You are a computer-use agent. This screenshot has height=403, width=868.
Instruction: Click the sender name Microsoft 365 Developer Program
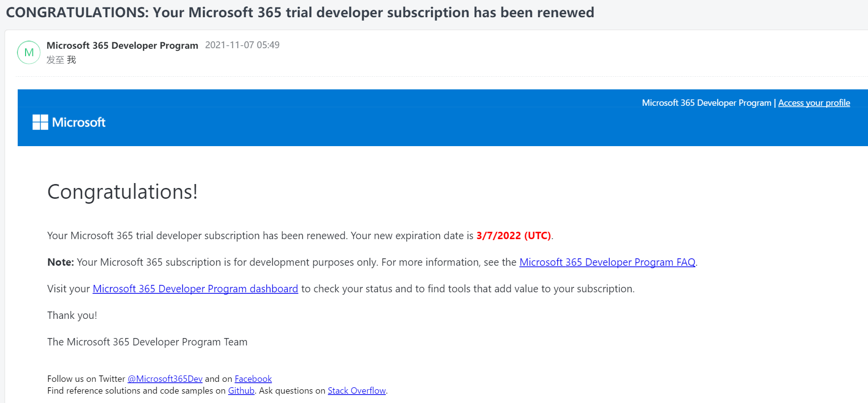coord(122,45)
